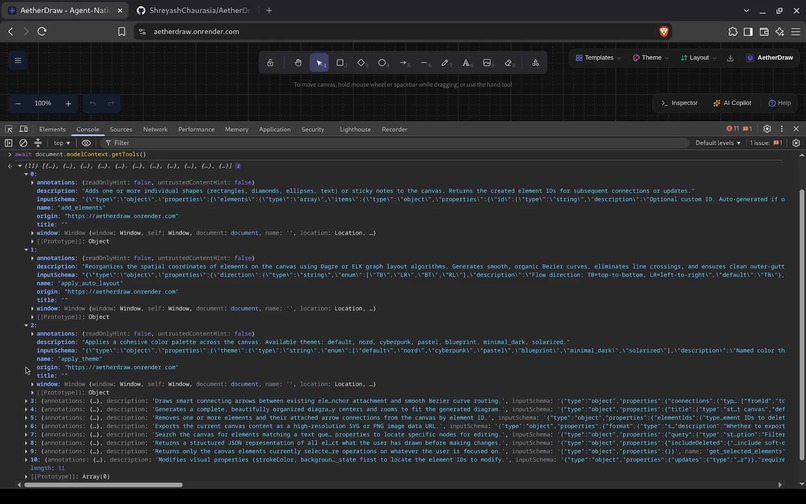Expand the [[Prototype]]: Array(0) entry

[x=27, y=477]
